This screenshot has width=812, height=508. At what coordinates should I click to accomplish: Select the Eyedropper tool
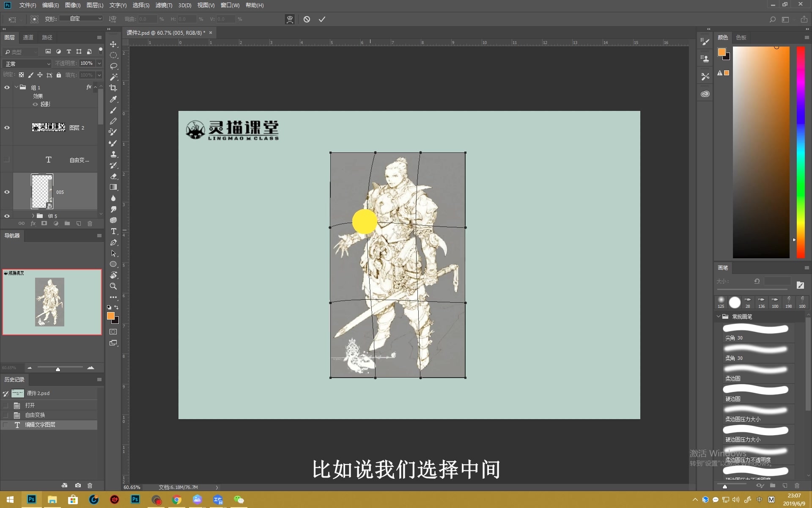coord(113,99)
